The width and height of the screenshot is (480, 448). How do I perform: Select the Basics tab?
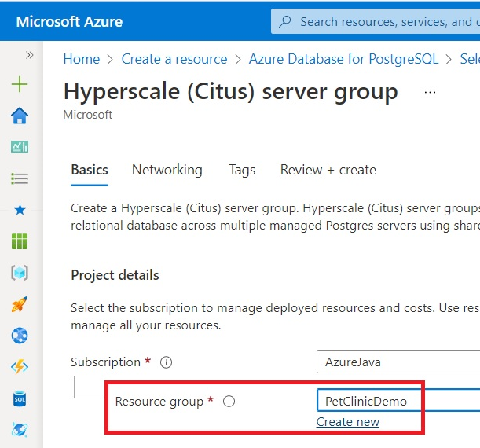pos(90,170)
